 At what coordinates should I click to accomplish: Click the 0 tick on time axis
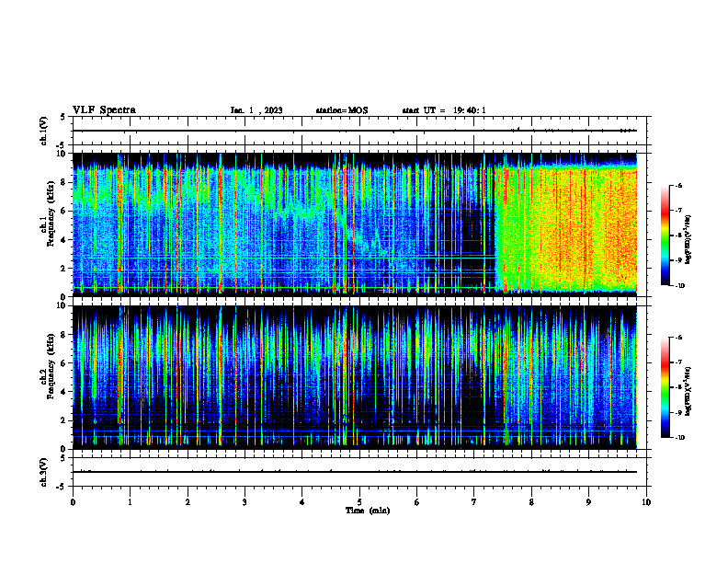pyautogui.click(x=73, y=502)
